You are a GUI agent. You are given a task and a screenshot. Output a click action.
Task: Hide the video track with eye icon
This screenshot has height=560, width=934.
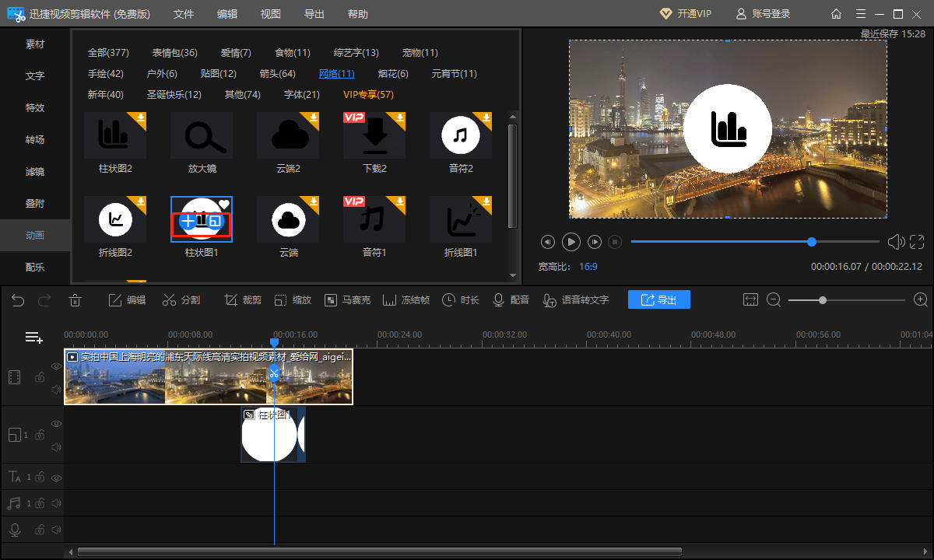[x=56, y=366]
